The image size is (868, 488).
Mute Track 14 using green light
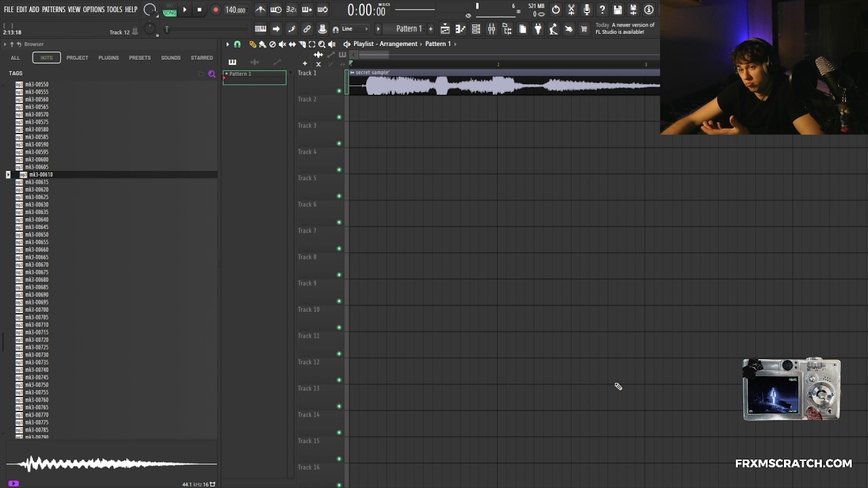coord(339,432)
